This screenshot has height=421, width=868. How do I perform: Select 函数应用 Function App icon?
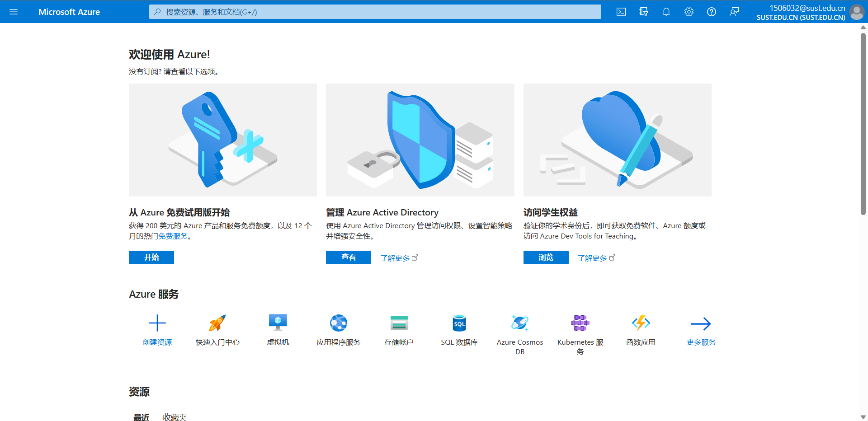(x=641, y=323)
